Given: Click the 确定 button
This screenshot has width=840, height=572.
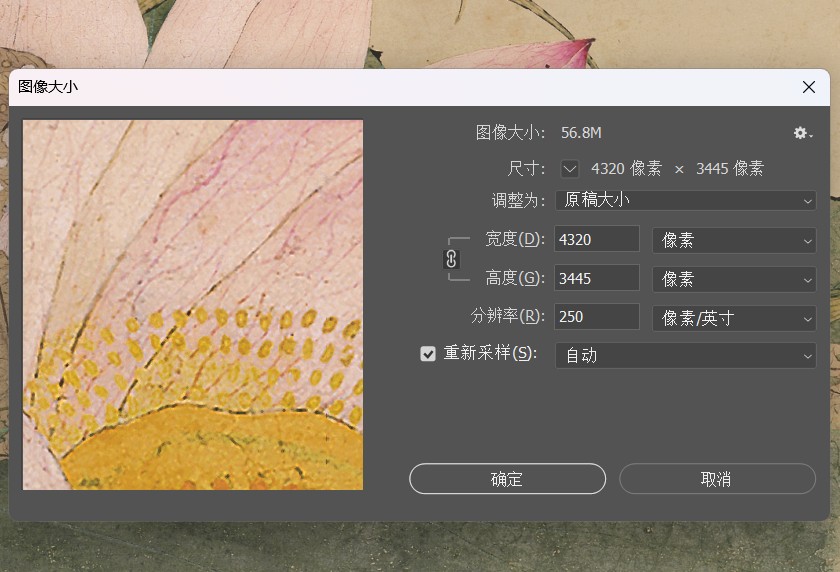Looking at the screenshot, I should [x=507, y=479].
